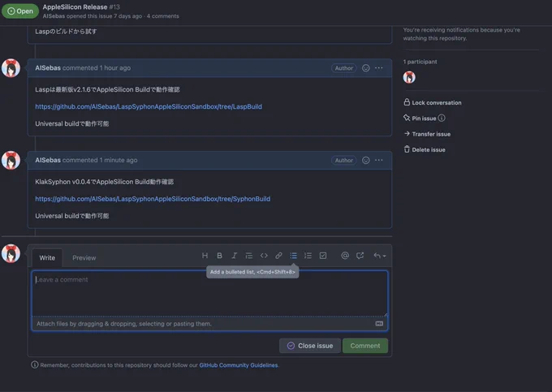Click avatar beside the new comment box
552x392 pixels.
11,253
